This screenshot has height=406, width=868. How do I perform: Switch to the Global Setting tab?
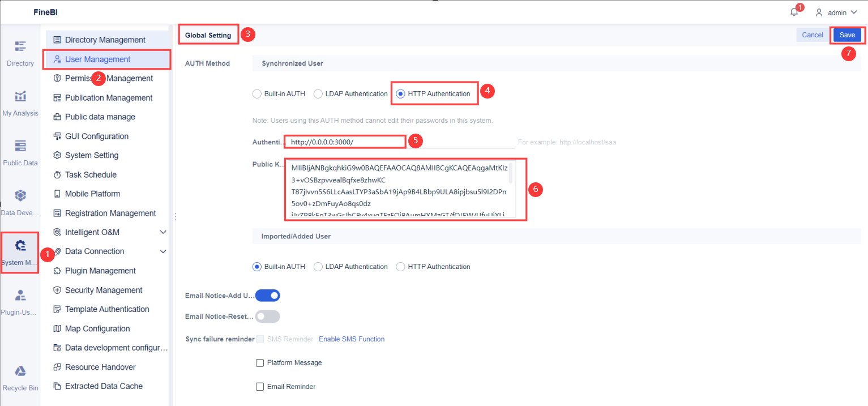tap(208, 34)
